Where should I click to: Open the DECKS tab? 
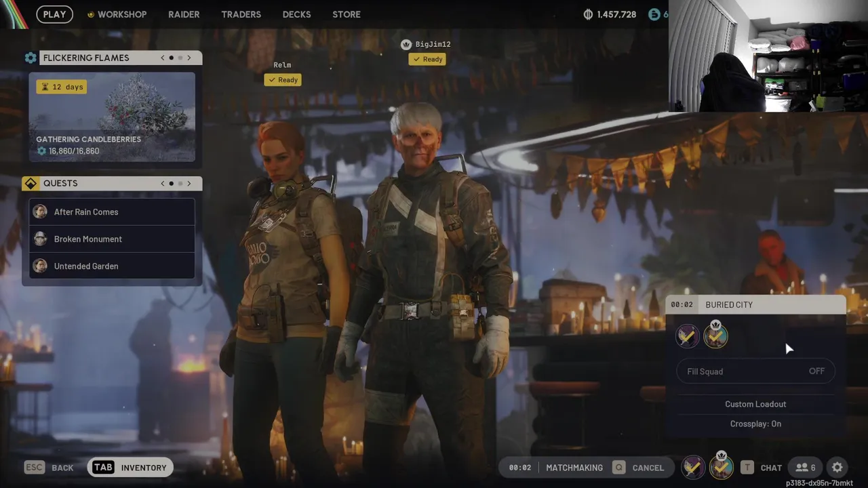point(296,14)
